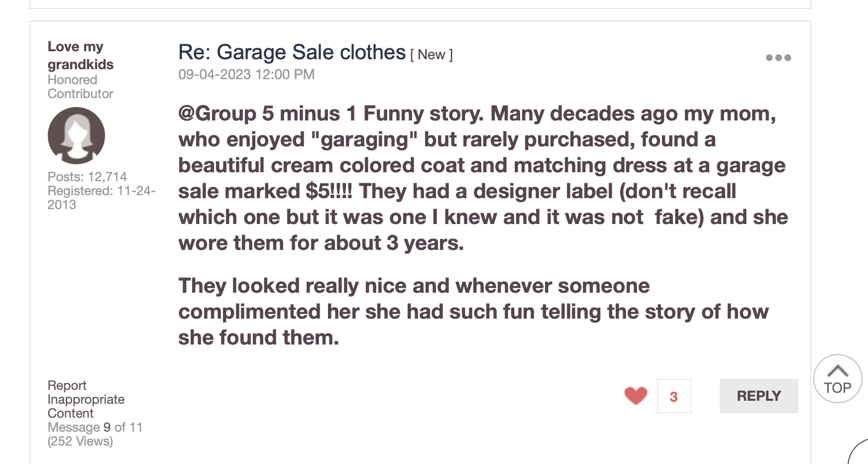Click the TOP scroll-to-top button
Screen dimensions: 868x464
[838, 379]
